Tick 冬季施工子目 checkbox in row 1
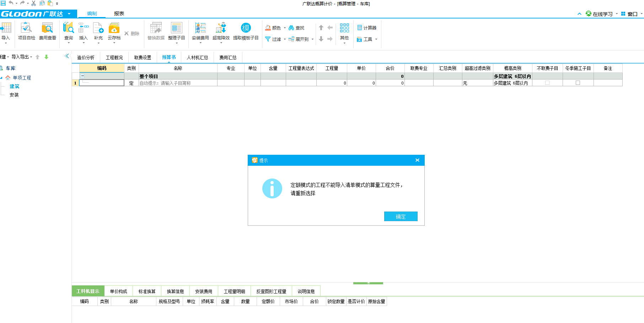 (578, 83)
